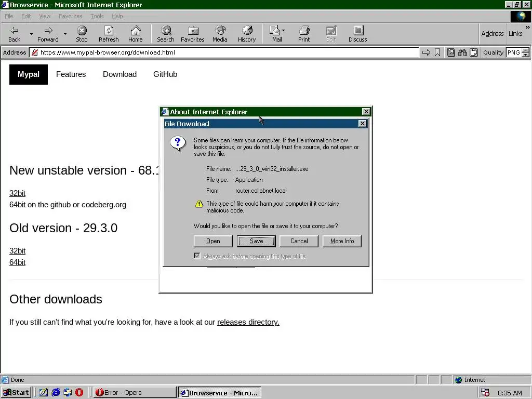Click the taskbar clock showing 8:35 AM
The image size is (532, 399).
(510, 393)
